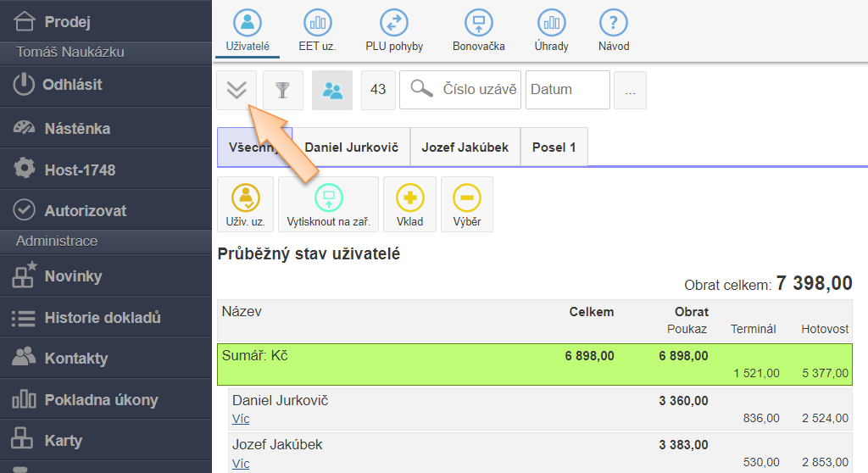Open the Návod help icon

tap(613, 31)
